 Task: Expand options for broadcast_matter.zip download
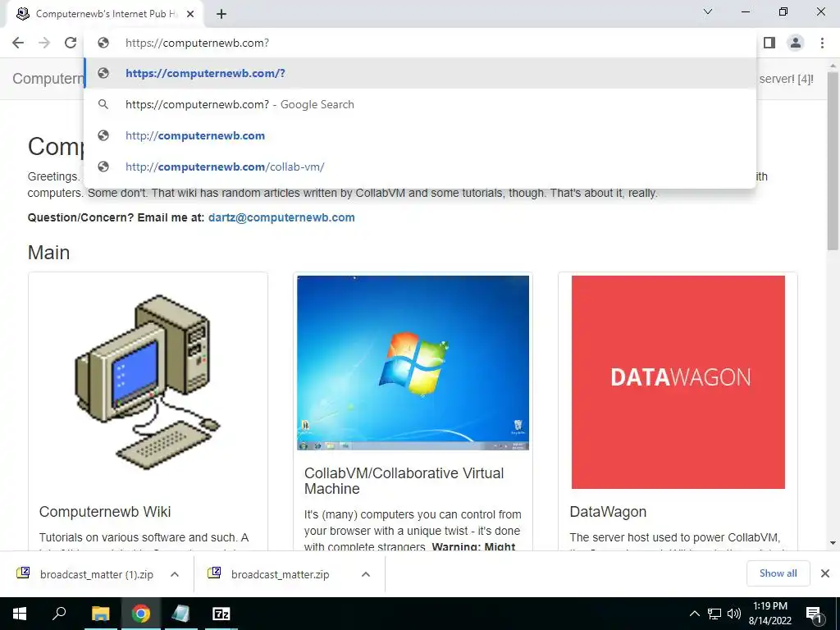366,574
